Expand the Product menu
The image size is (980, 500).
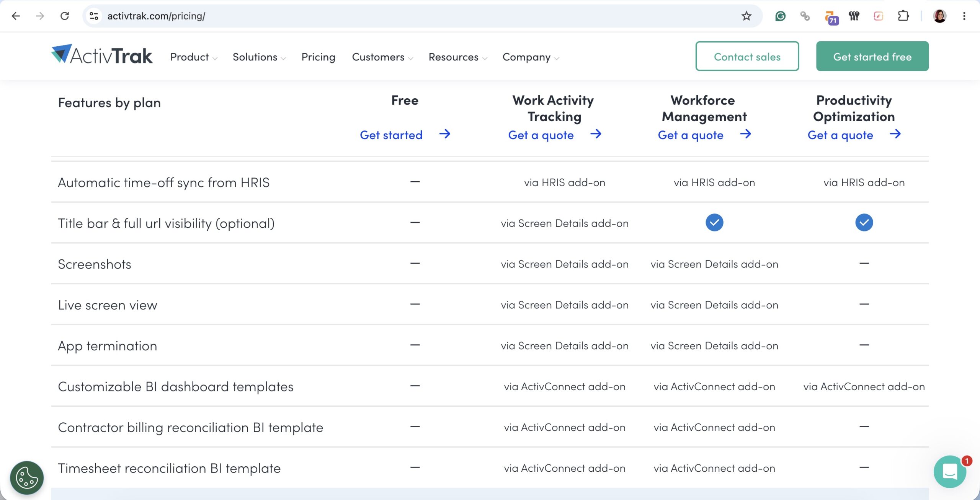(194, 57)
